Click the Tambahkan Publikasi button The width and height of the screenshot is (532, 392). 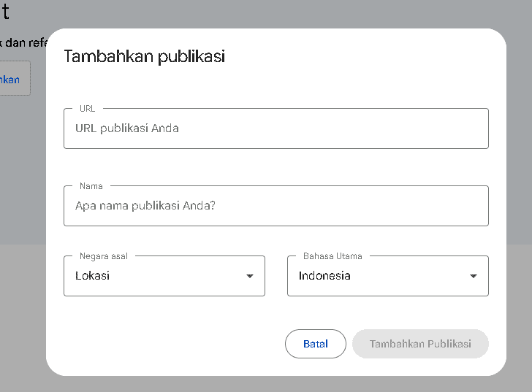click(x=420, y=344)
